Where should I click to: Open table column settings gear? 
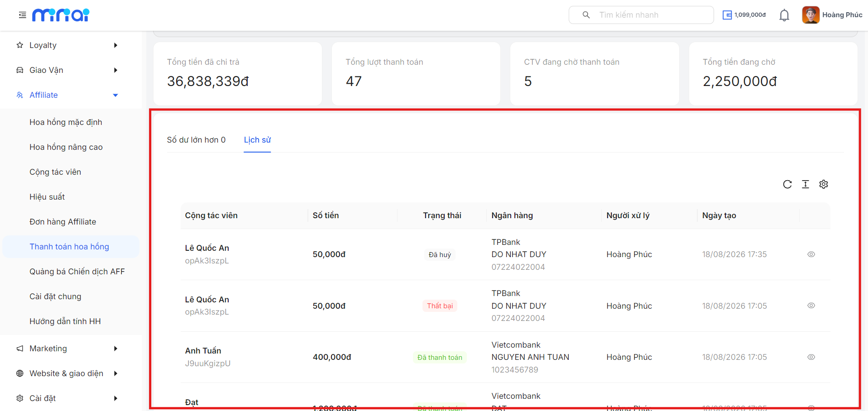pyautogui.click(x=824, y=184)
